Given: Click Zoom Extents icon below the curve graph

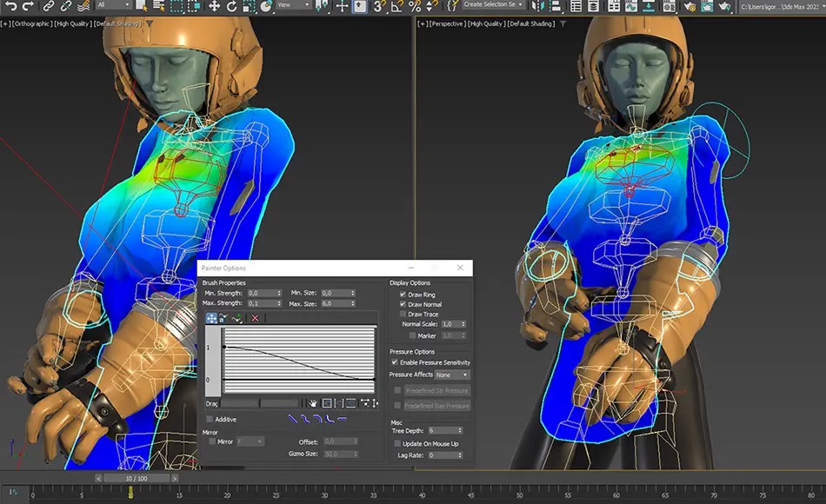Looking at the screenshot, I should pos(327,403).
